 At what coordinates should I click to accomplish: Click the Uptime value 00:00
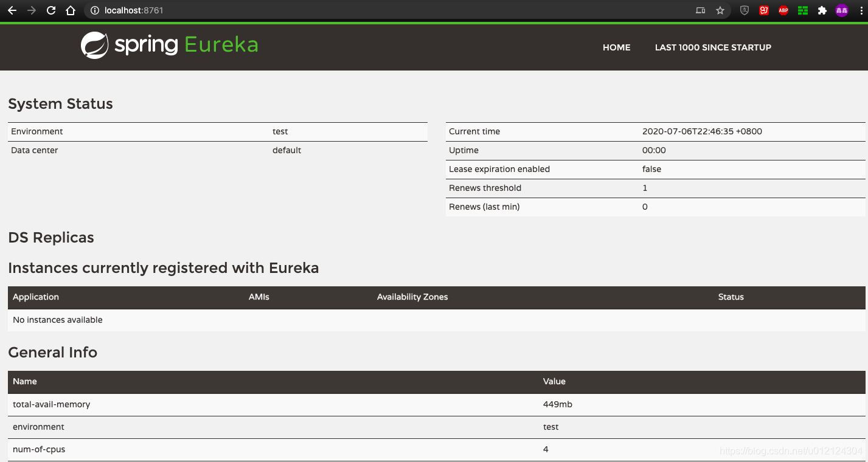tap(654, 150)
